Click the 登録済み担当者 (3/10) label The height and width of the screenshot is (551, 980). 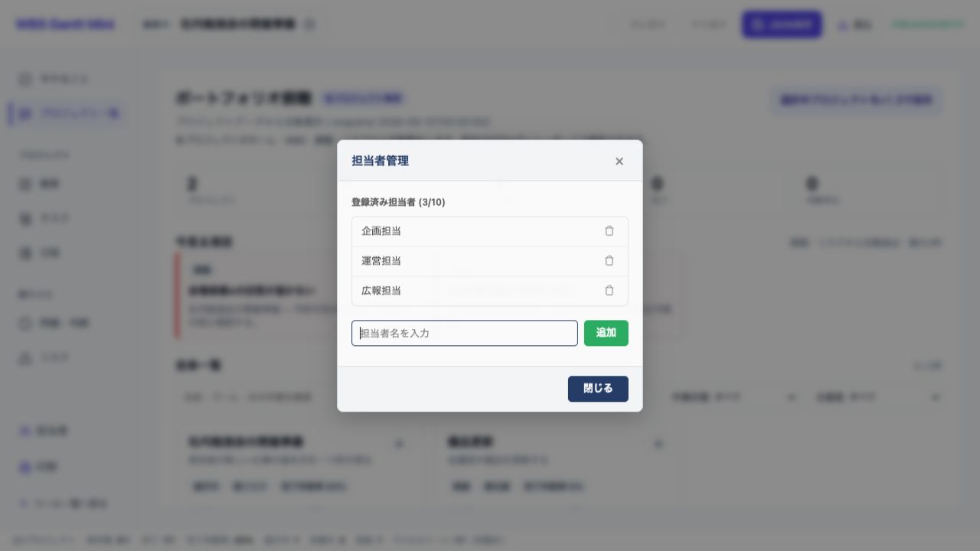[398, 202]
